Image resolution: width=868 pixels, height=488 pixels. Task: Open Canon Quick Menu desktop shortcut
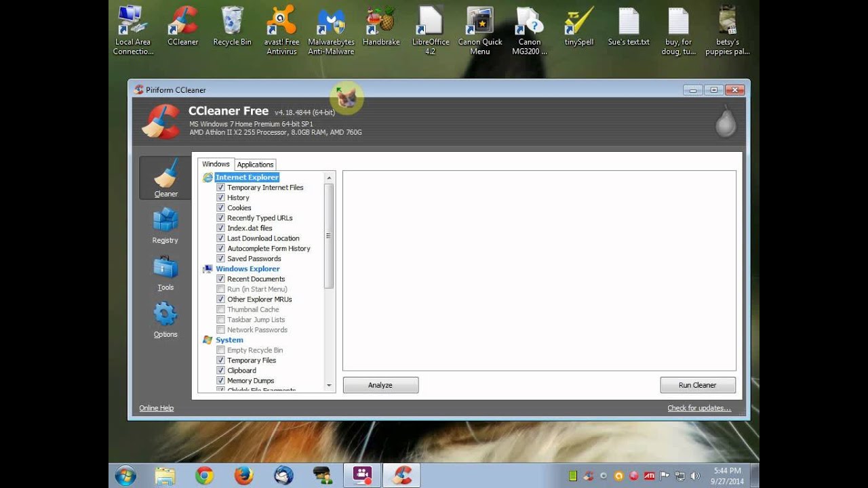coord(480,30)
